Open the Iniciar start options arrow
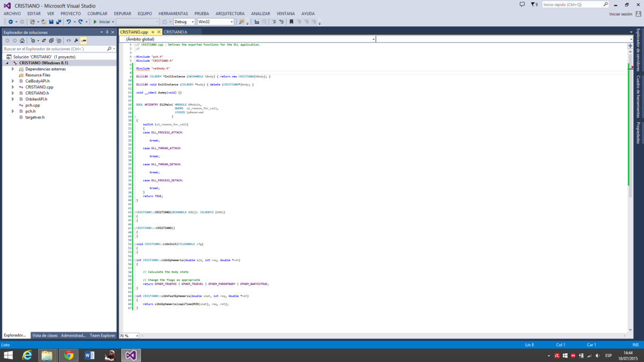The height and width of the screenshot is (362, 644). [113, 22]
